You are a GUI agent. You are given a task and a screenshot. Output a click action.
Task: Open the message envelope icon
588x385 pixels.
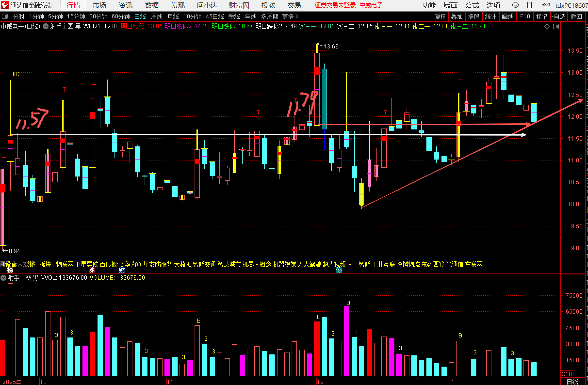[546, 5]
